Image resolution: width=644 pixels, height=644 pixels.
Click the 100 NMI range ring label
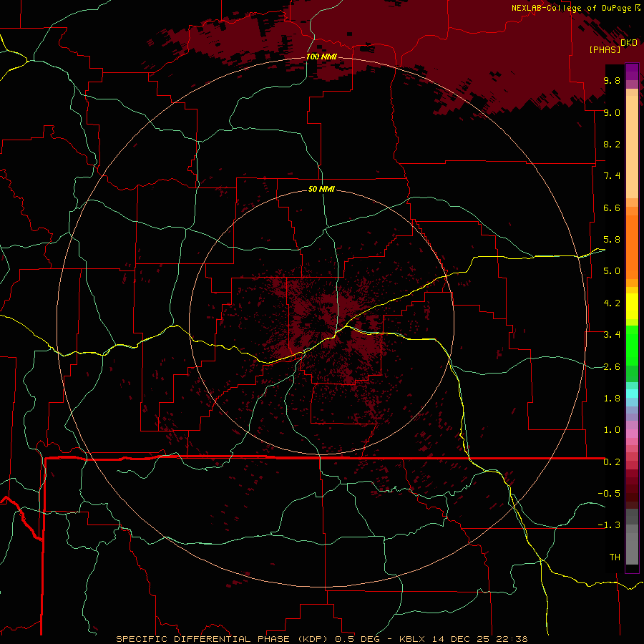tap(321, 57)
